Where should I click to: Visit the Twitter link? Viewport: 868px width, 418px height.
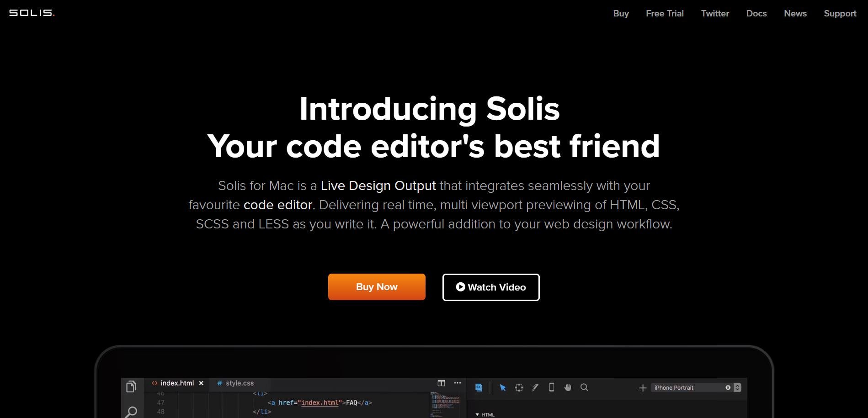click(x=715, y=14)
